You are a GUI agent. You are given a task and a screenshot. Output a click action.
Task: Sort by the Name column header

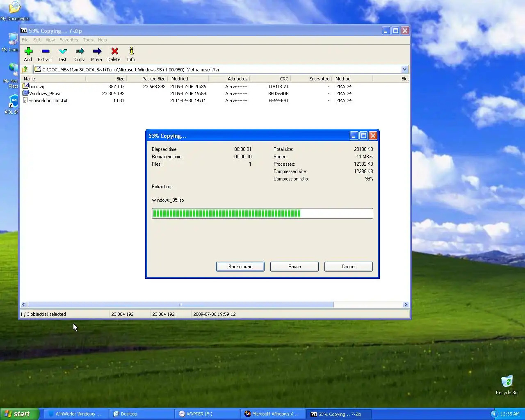pos(53,79)
